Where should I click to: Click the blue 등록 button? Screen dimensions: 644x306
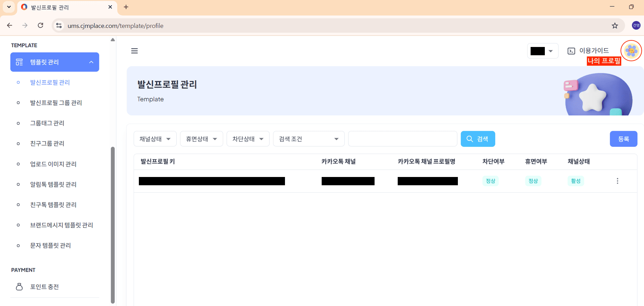click(x=624, y=139)
